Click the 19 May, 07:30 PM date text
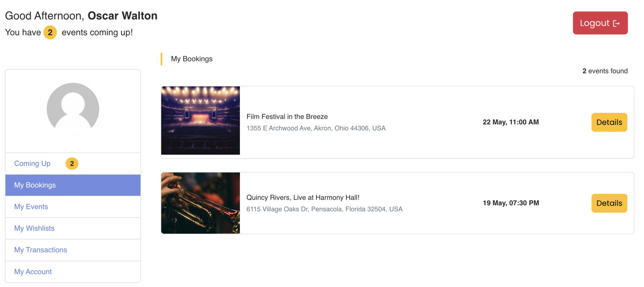 click(x=510, y=203)
